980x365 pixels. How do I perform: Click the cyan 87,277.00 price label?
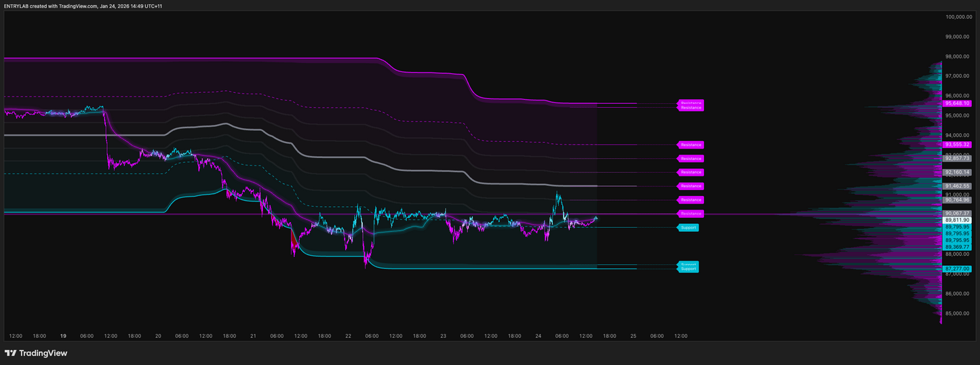point(957,269)
